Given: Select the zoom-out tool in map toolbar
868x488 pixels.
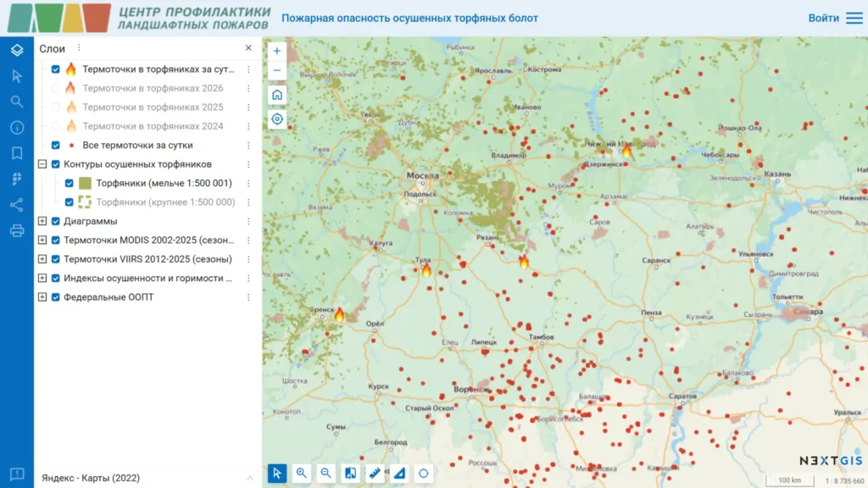Looking at the screenshot, I should click(325, 473).
